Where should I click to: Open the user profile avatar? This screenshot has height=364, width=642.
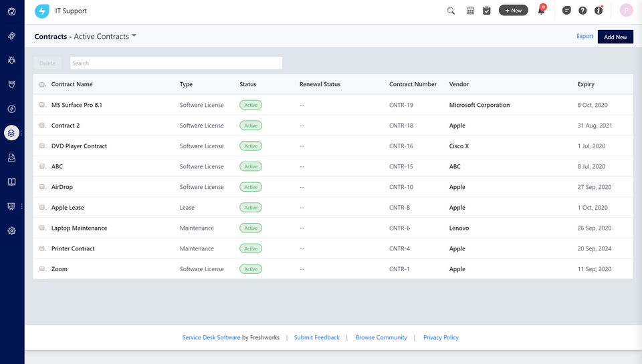pyautogui.click(x=626, y=11)
